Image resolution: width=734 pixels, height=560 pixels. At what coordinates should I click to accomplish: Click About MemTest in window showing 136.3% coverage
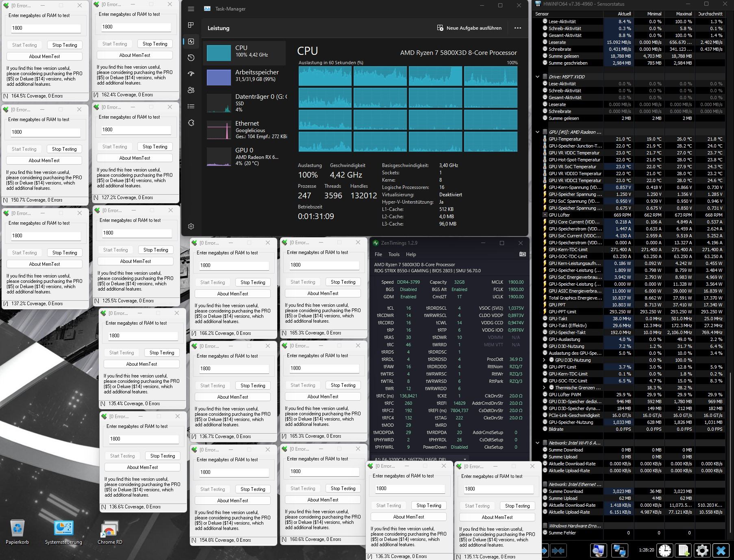click(x=408, y=517)
